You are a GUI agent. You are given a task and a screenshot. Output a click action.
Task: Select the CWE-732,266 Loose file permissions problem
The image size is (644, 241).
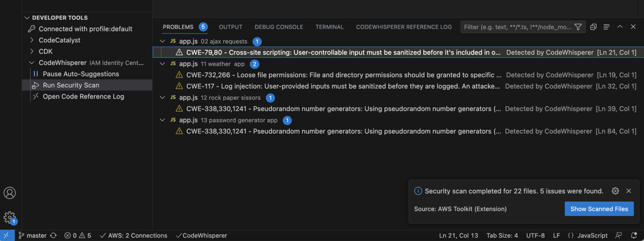click(398, 75)
